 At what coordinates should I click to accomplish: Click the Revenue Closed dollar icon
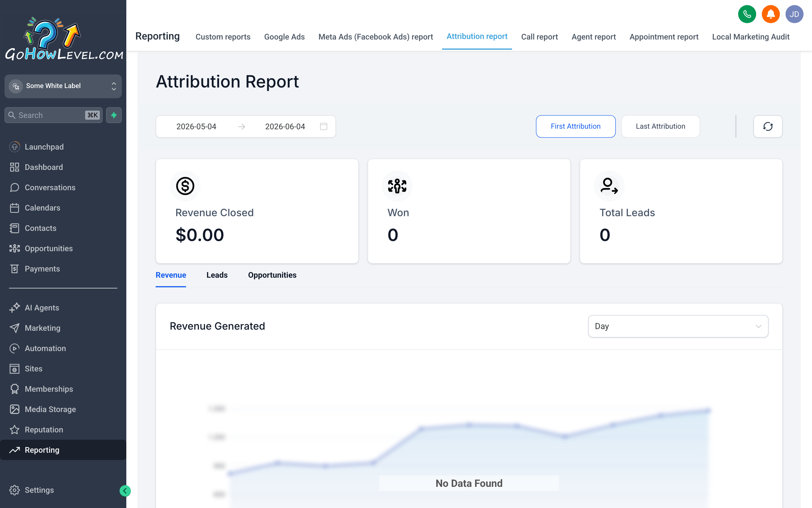click(185, 186)
